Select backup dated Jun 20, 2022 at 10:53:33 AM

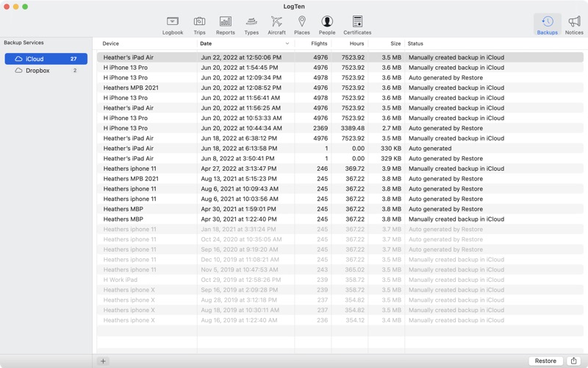pyautogui.click(x=340, y=118)
